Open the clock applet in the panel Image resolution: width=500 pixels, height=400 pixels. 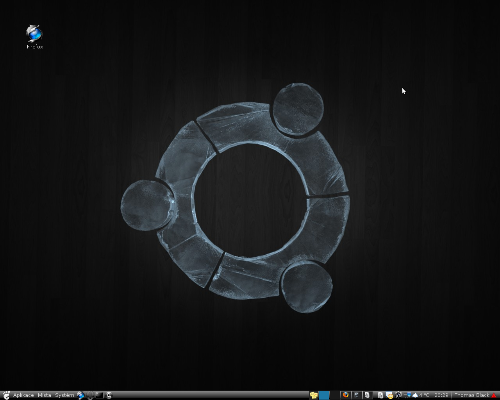tap(441, 395)
